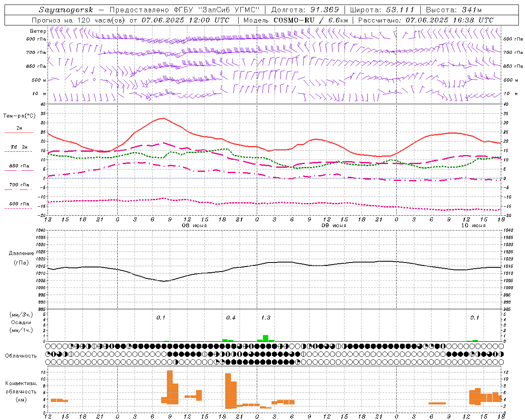
Task: Click the 2м solid red legend line
Action: coord(19,132)
